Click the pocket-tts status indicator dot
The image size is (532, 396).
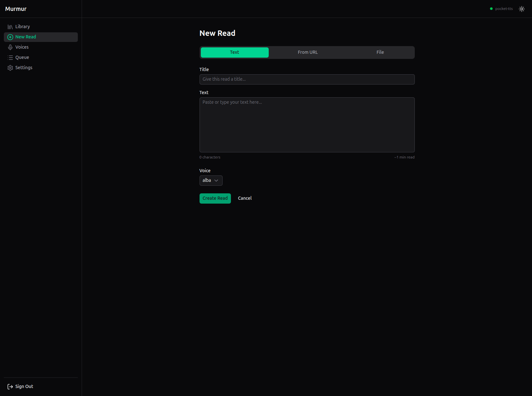coord(491,9)
